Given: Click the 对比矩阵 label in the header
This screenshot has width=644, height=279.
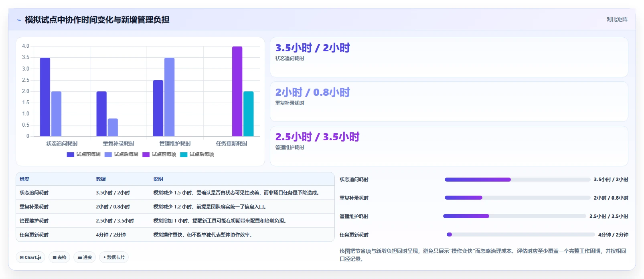Looking at the screenshot, I should coord(617,19).
